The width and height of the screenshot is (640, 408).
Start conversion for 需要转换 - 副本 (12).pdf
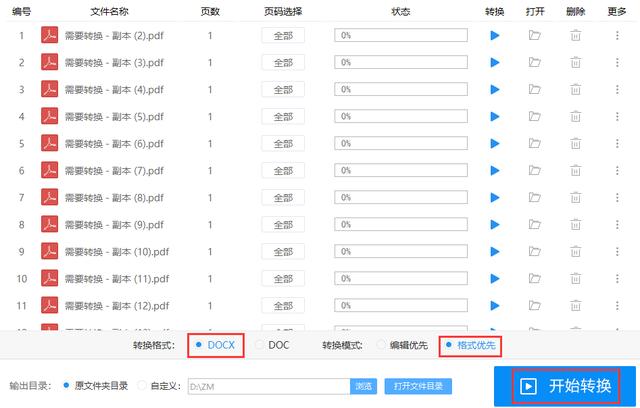(495, 306)
